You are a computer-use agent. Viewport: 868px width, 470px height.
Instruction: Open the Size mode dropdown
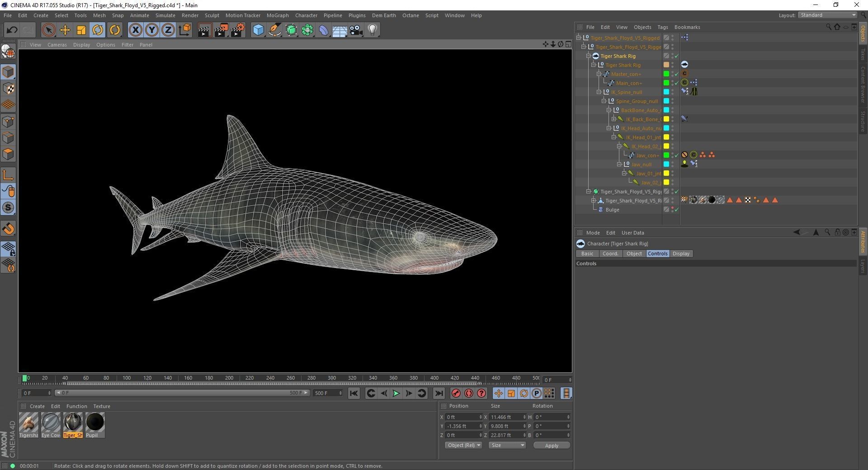(x=507, y=446)
